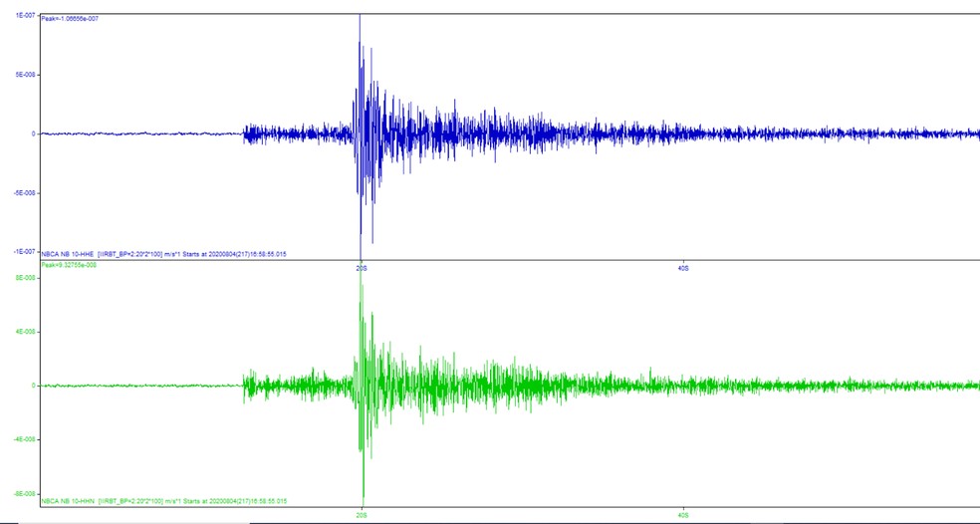Screen dimensions: 980x524
Task: Click the 40S time marker under green trace
Action: 683,515
